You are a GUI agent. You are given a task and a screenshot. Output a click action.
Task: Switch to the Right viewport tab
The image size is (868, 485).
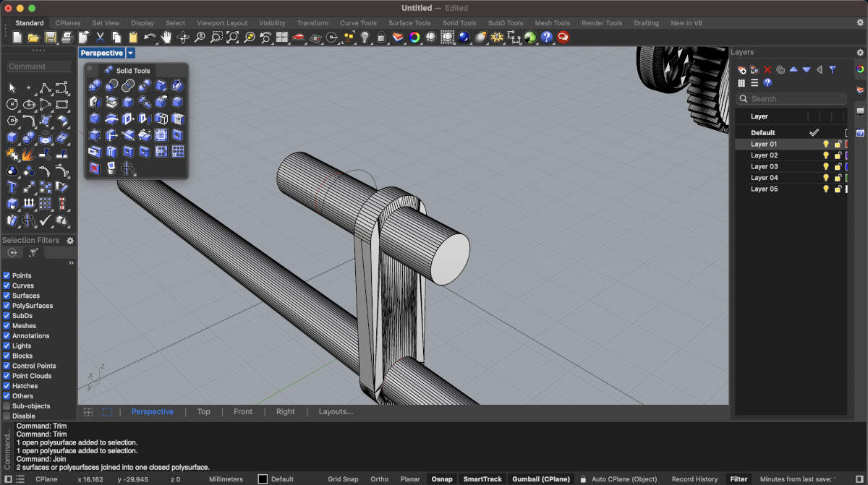point(286,412)
